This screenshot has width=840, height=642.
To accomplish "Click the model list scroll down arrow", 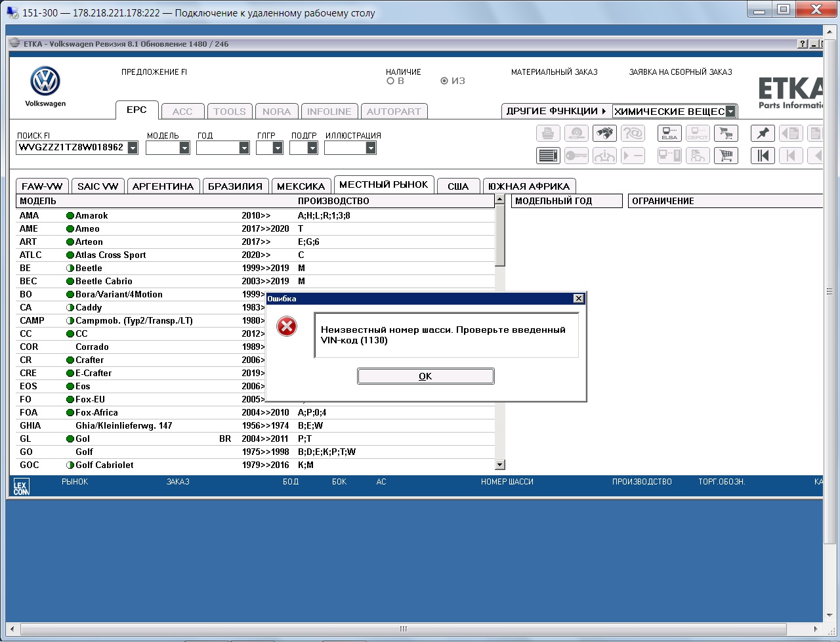I will [x=500, y=465].
